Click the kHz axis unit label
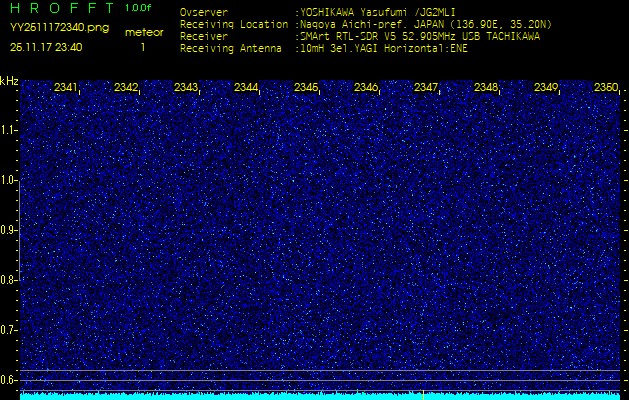Screen dimensions: 629x400 pyautogui.click(x=9, y=81)
